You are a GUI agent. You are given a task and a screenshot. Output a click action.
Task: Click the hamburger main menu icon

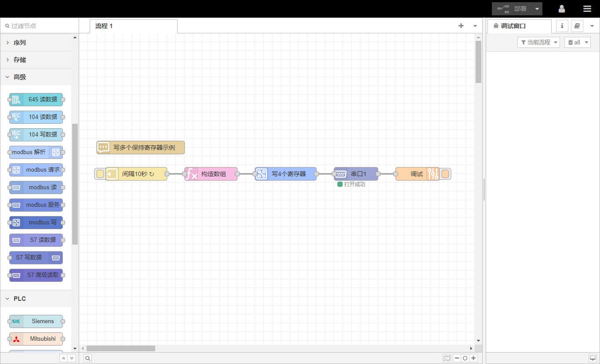point(587,9)
